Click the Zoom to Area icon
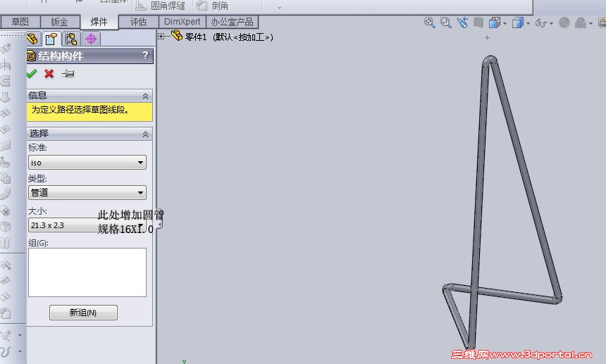The height and width of the screenshot is (364, 606). point(445,23)
